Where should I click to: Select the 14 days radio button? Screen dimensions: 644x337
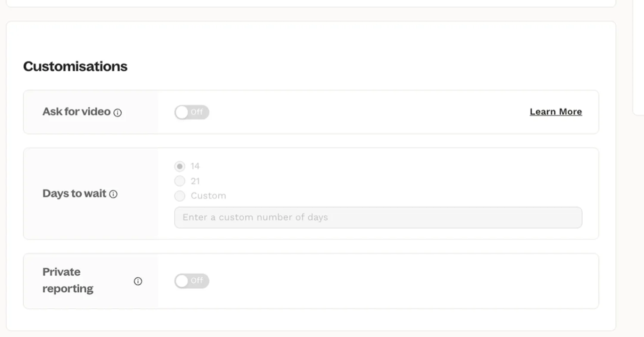(180, 166)
